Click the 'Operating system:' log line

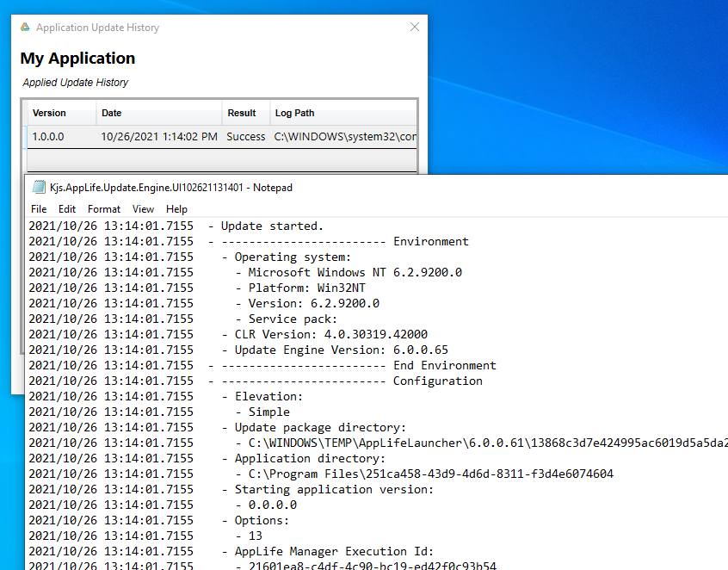[x=190, y=257]
